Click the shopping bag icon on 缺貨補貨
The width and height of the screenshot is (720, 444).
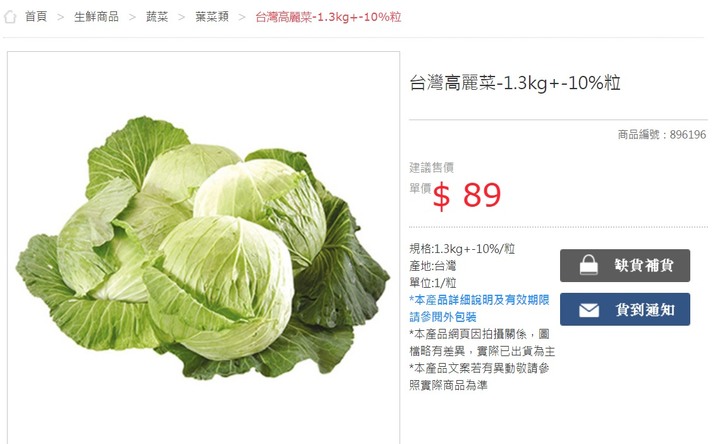coord(589,265)
